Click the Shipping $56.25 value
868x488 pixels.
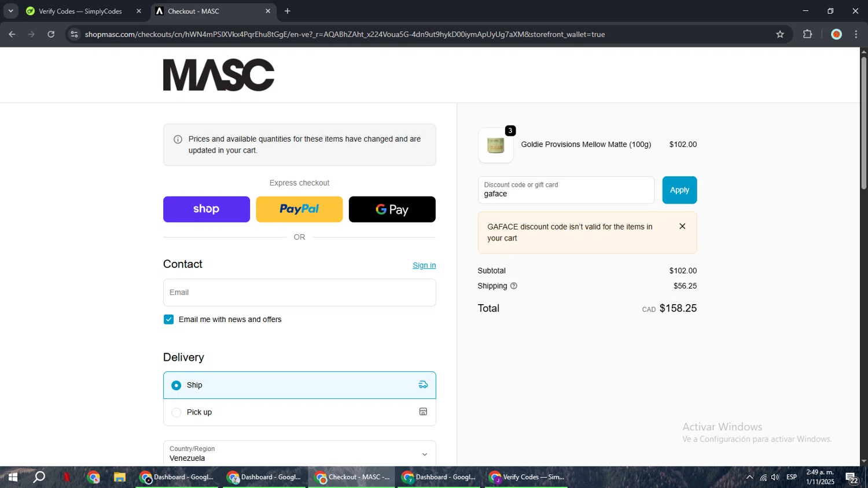point(685,286)
